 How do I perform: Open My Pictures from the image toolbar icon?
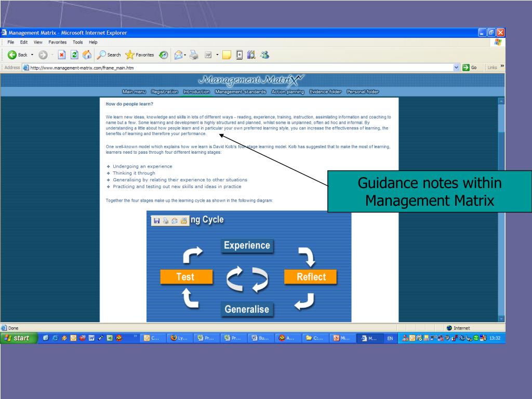tap(183, 221)
